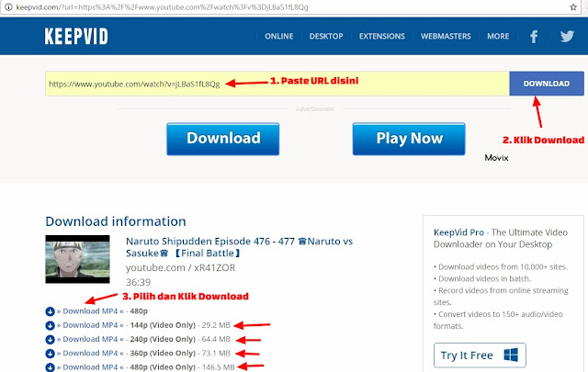The height and width of the screenshot is (372, 588).
Task: Click download arrow icon for 480p MP4
Action: pyautogui.click(x=50, y=311)
